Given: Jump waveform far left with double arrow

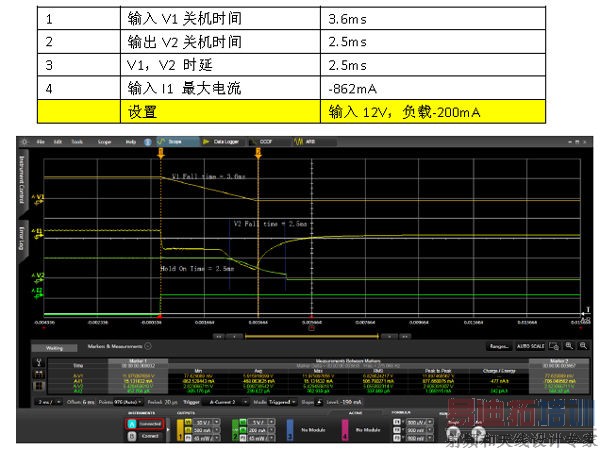Looking at the screenshot, I should point(218,337).
